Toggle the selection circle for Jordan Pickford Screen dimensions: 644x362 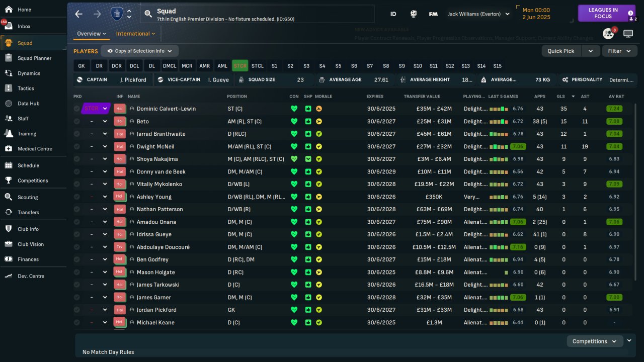pyautogui.click(x=76, y=310)
